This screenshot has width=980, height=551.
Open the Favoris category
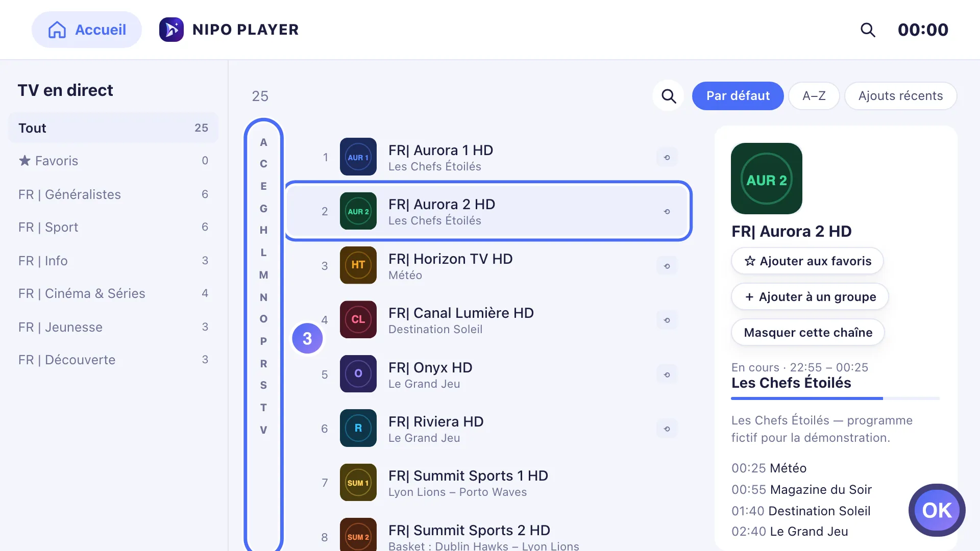click(113, 161)
